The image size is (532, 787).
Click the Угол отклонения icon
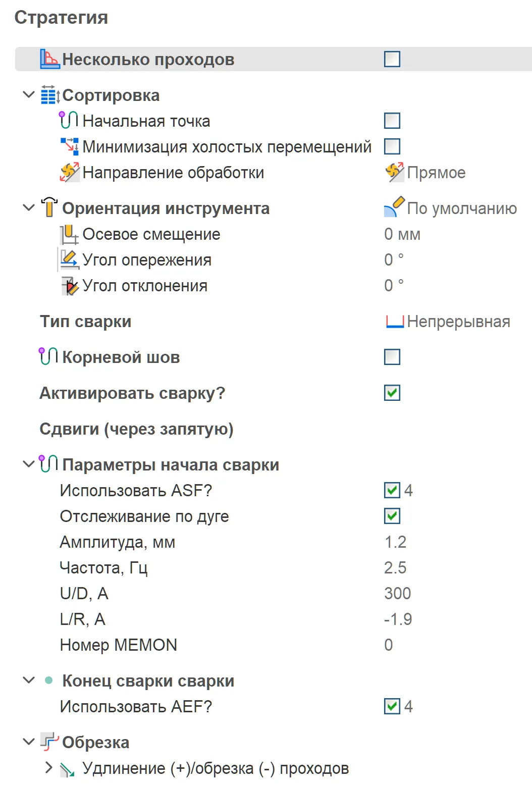(x=69, y=286)
